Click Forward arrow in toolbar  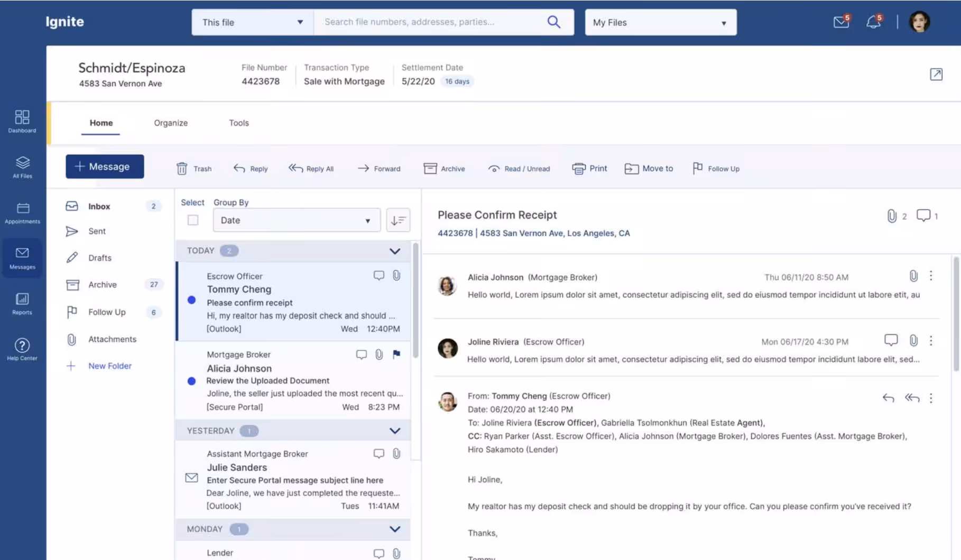pos(363,169)
